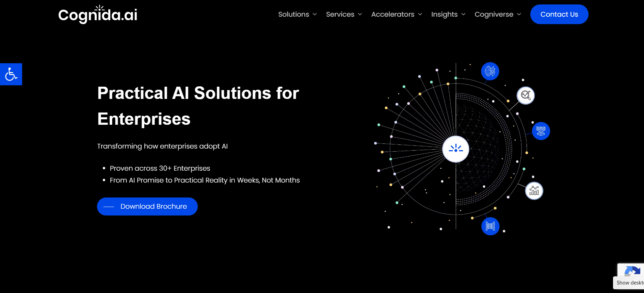
Task: Select the bar chart icon on the orbit
Action: tap(534, 191)
